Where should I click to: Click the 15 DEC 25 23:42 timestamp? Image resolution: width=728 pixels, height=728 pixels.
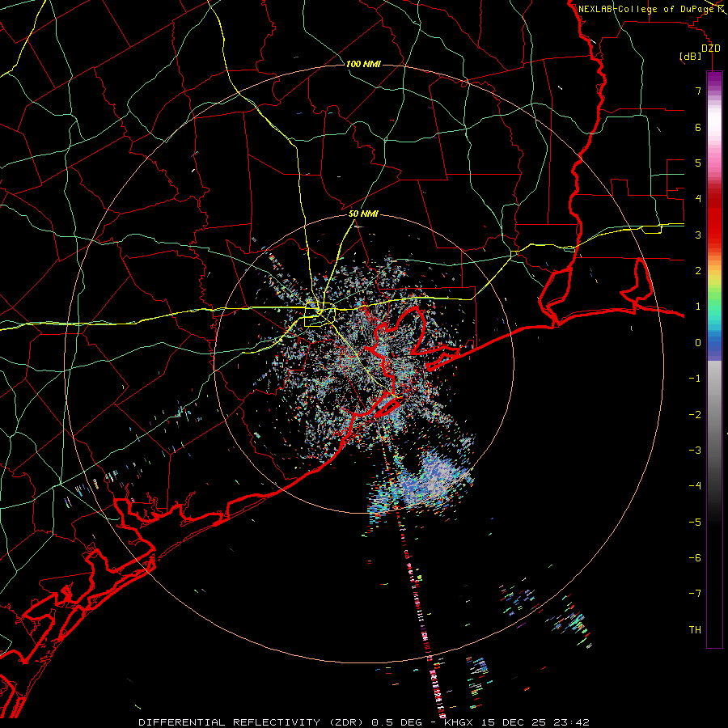[535, 722]
